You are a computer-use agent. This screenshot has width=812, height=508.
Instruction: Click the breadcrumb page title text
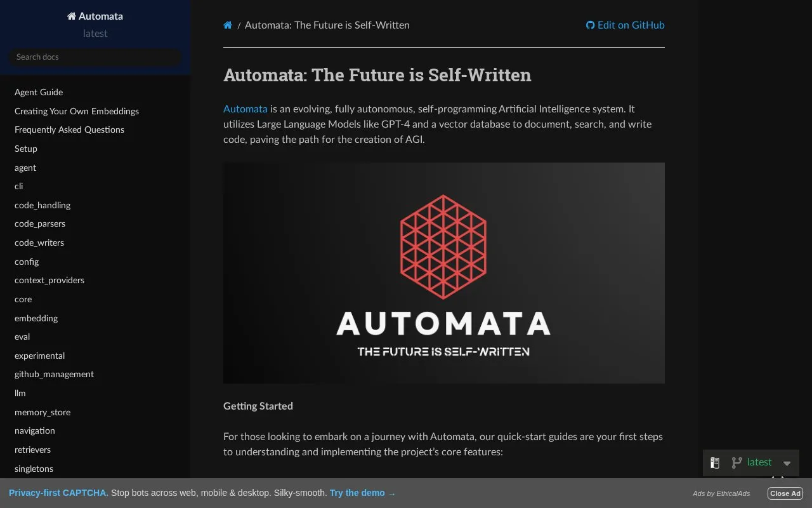tap(327, 25)
